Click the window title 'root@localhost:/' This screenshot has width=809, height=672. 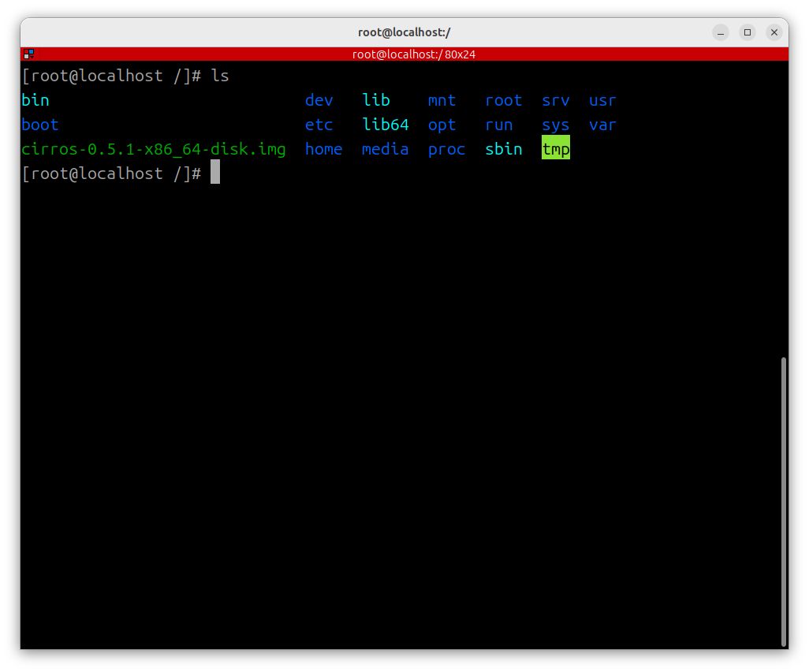[x=404, y=32]
